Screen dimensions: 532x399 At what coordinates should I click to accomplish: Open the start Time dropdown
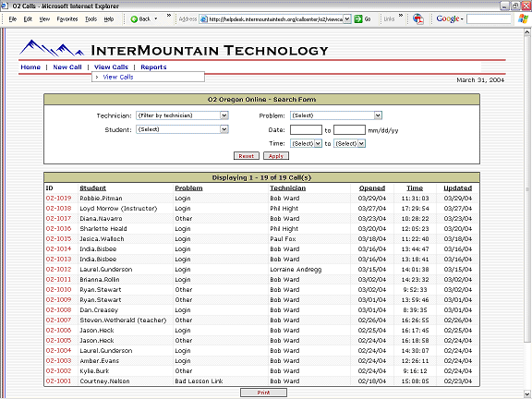pyautogui.click(x=318, y=143)
